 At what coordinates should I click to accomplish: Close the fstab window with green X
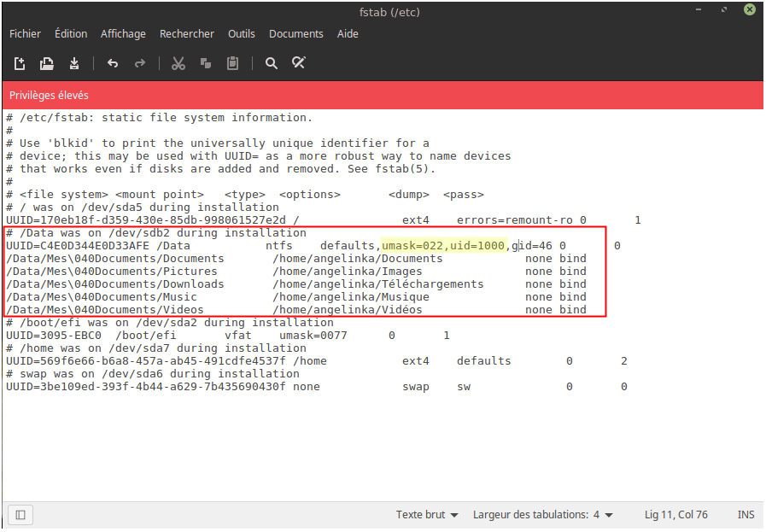(750, 9)
